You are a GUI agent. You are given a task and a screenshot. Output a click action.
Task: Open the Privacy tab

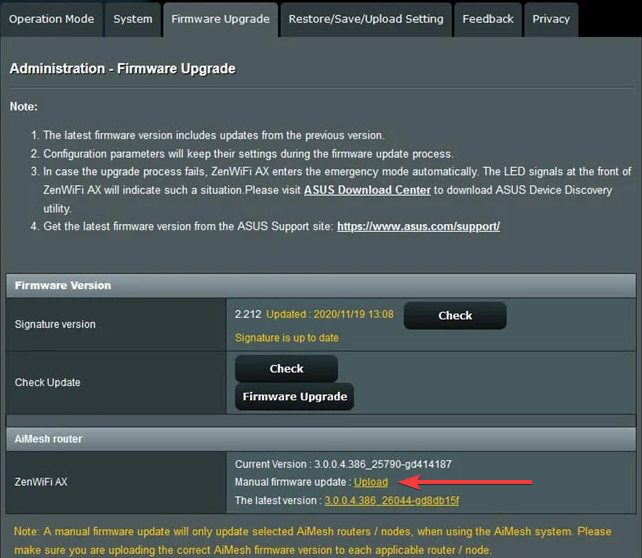tap(551, 19)
